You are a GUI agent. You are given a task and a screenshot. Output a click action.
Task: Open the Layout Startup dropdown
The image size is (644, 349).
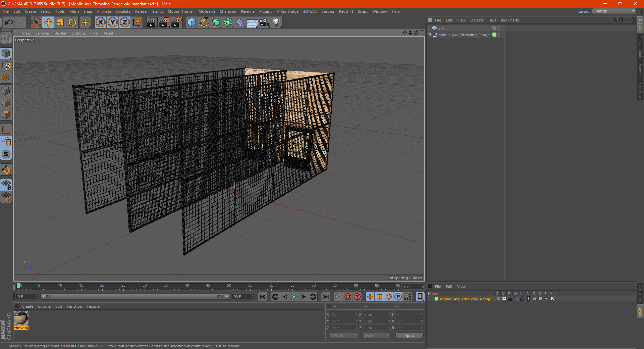[614, 11]
